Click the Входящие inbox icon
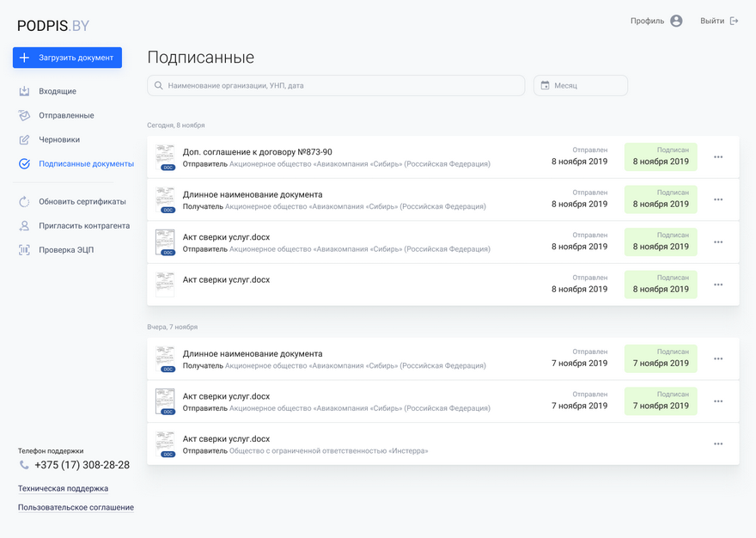Image resolution: width=756 pixels, height=538 pixels. (x=24, y=91)
